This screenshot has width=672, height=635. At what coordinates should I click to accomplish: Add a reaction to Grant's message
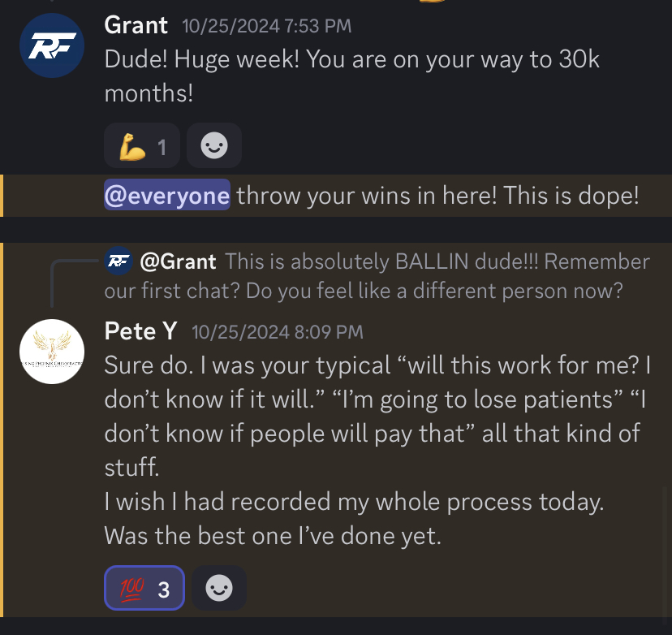click(214, 146)
